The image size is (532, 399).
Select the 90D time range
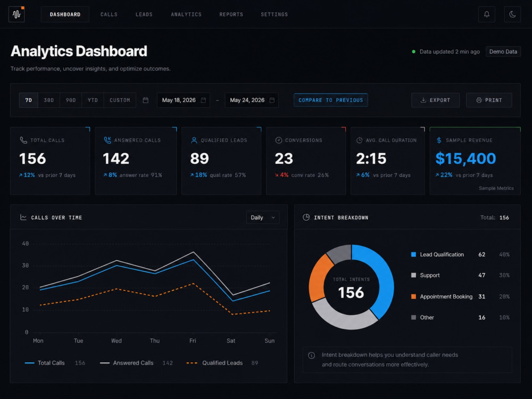click(71, 100)
